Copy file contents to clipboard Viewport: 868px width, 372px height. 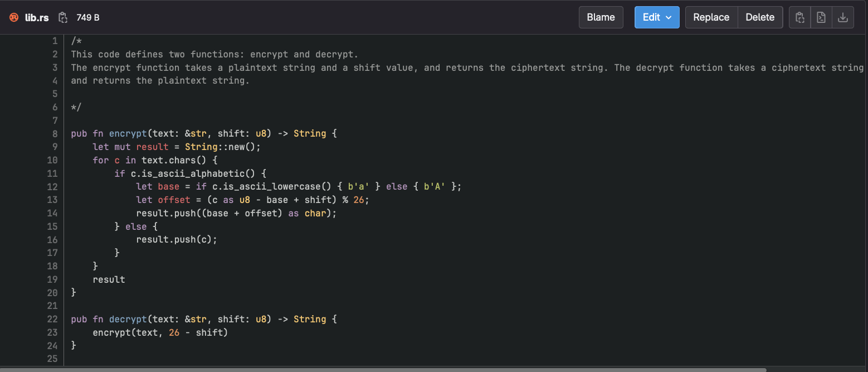(x=799, y=17)
